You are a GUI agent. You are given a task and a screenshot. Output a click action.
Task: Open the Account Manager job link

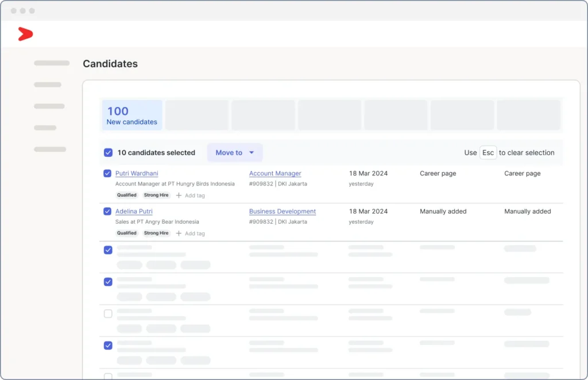[x=275, y=174]
